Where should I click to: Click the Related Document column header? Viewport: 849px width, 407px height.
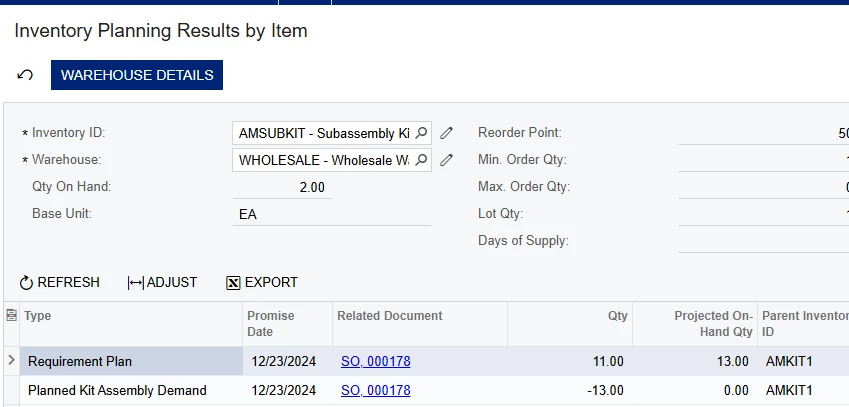(390, 316)
